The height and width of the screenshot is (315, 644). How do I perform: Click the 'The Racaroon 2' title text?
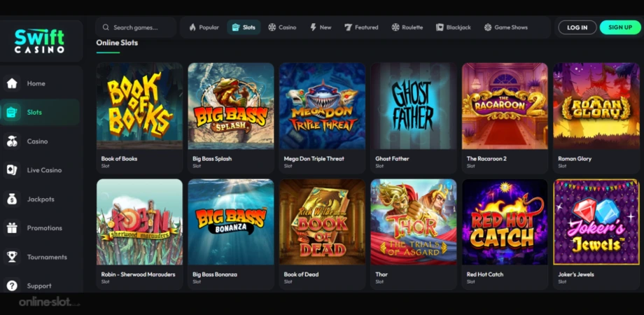485,158
